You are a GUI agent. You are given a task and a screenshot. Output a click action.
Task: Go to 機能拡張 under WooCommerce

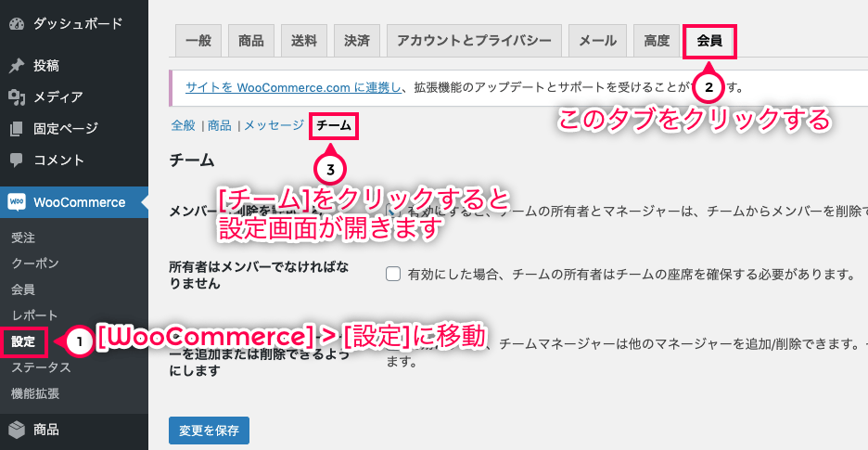(35, 393)
